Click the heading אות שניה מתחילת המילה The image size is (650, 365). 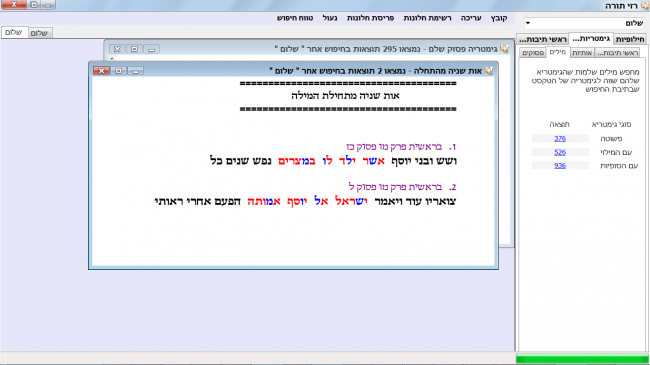[x=345, y=96]
